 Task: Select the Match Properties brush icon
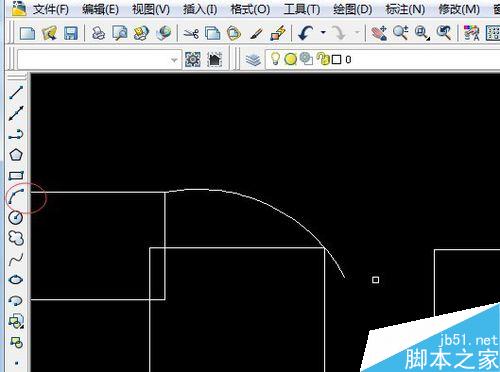[x=256, y=33]
